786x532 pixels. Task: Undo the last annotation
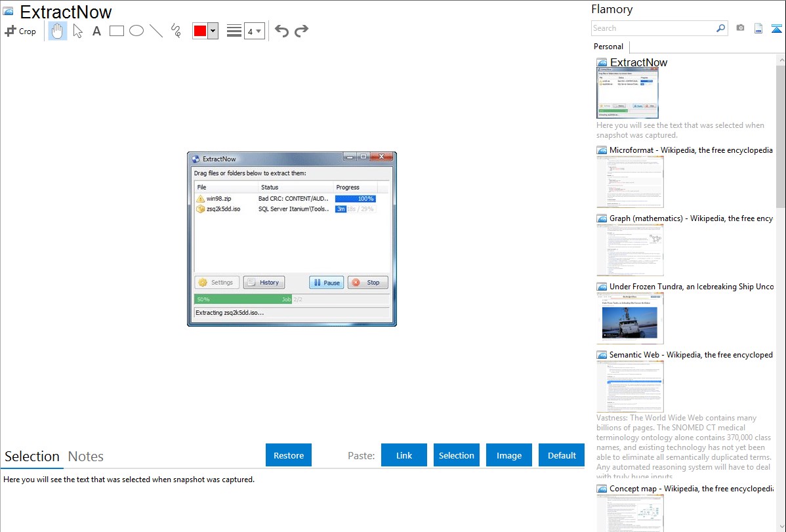coord(281,31)
